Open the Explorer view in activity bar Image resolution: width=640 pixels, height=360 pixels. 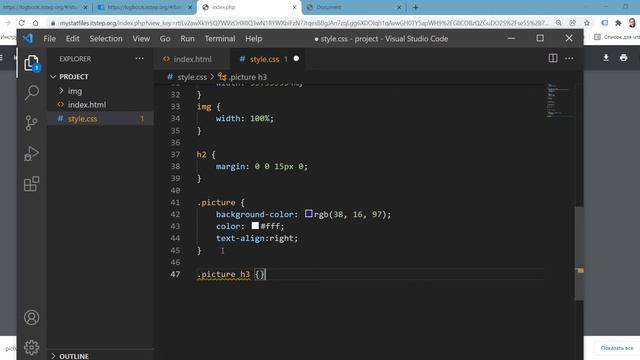pyautogui.click(x=31, y=62)
